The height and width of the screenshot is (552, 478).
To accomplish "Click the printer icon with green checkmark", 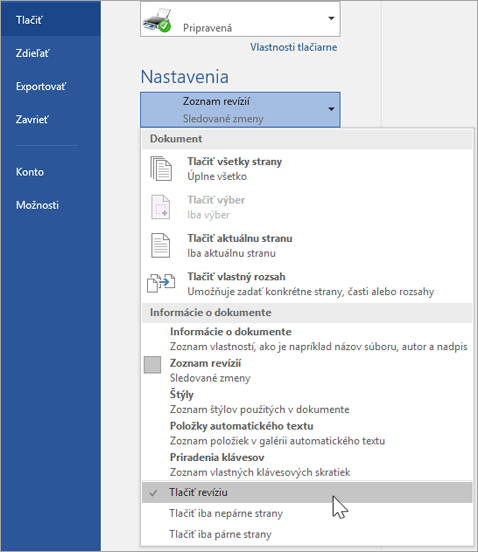I will pos(157,21).
